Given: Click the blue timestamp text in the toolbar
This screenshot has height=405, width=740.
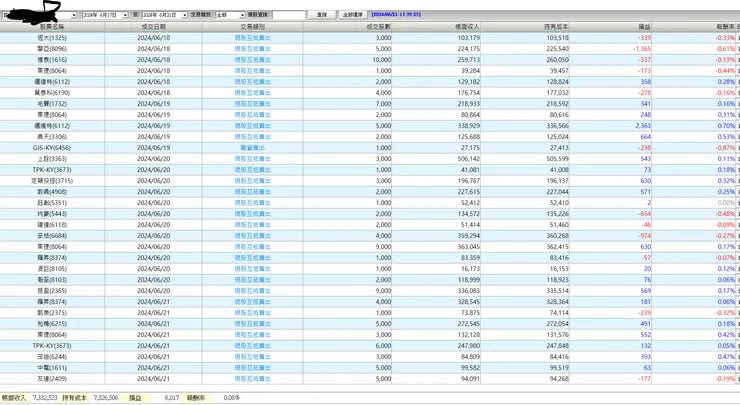Looking at the screenshot, I should tap(396, 15).
